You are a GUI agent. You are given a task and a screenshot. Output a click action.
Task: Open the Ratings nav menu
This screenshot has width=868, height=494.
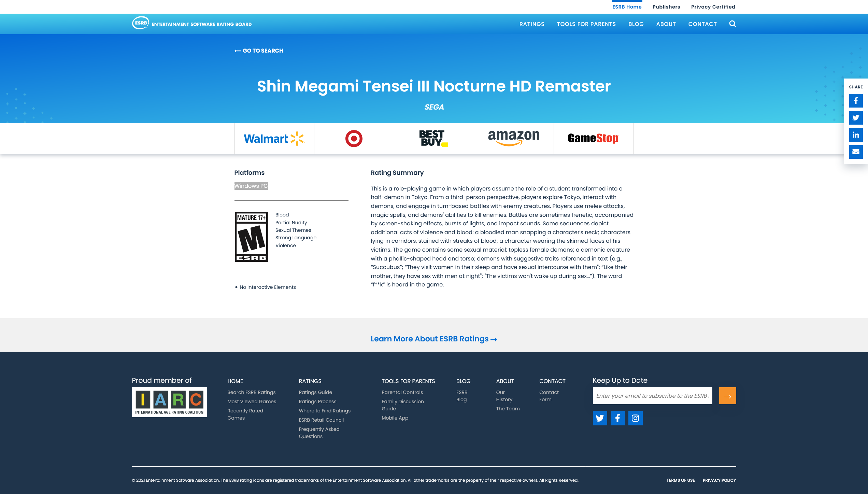(532, 24)
